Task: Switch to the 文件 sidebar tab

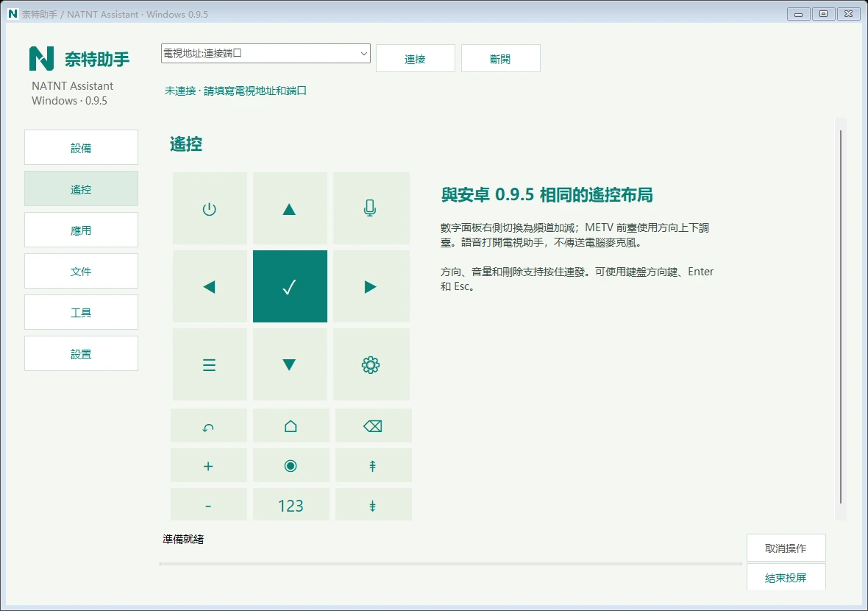Action: [82, 271]
